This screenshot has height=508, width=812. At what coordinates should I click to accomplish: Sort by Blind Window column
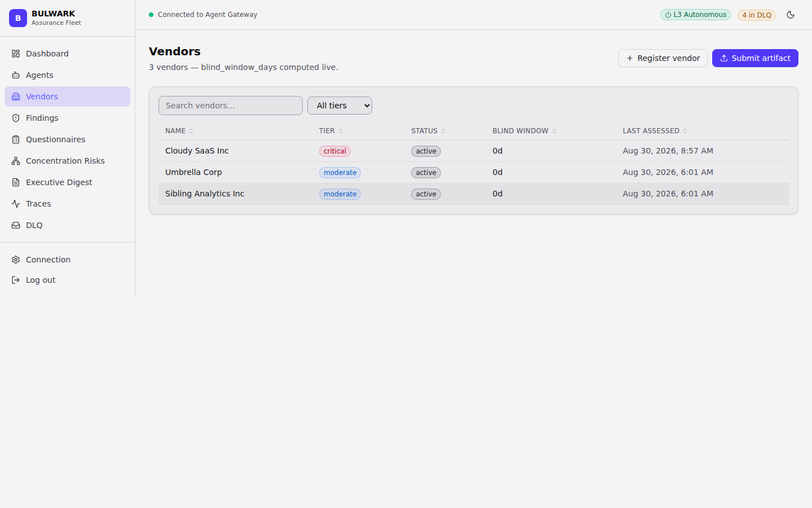[524, 131]
